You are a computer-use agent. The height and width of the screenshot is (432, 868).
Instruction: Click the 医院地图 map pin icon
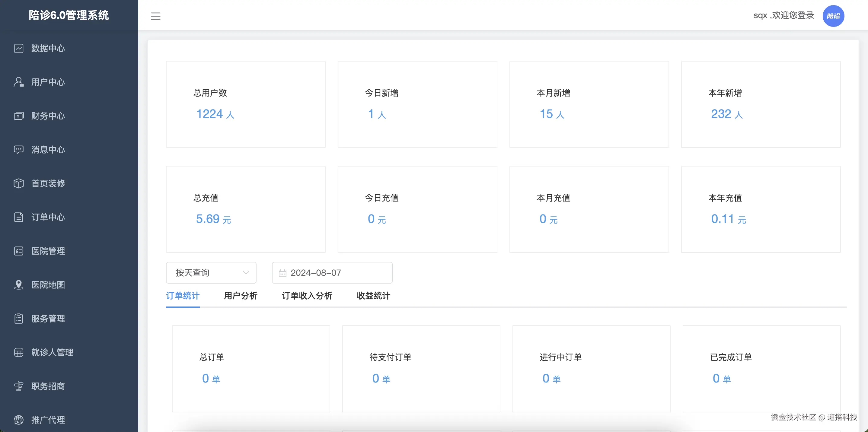18,285
